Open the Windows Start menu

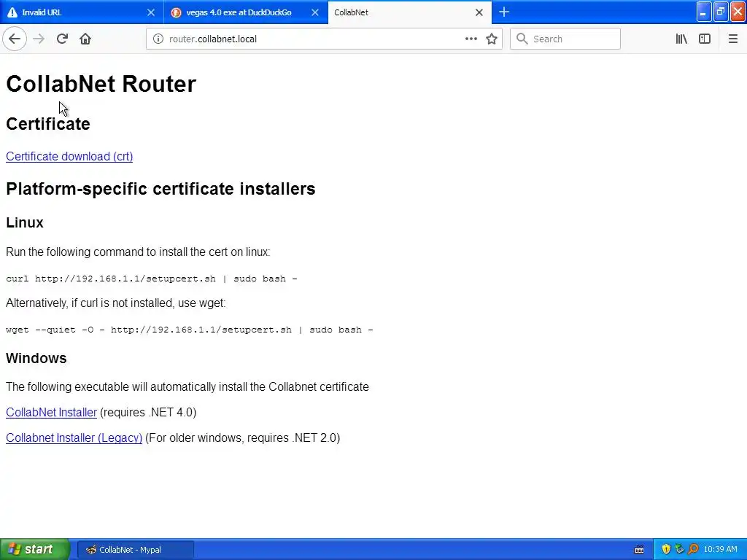pyautogui.click(x=35, y=550)
